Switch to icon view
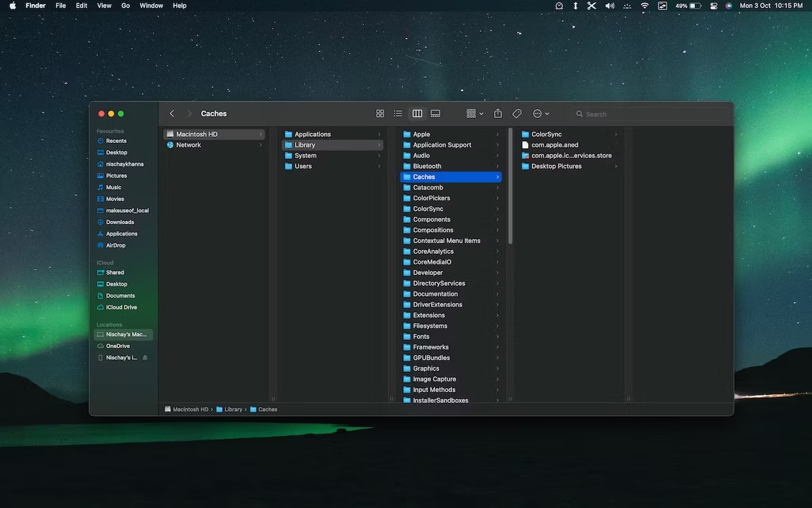812x508 pixels. click(380, 114)
